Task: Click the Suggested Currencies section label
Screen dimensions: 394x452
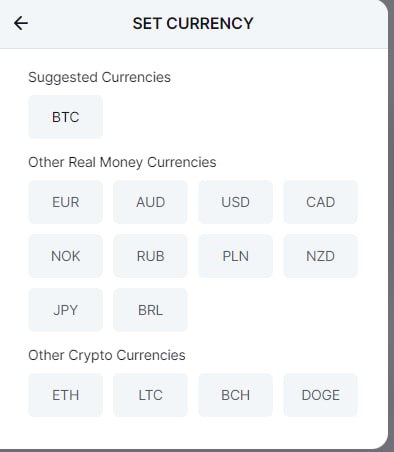Action: tap(99, 77)
